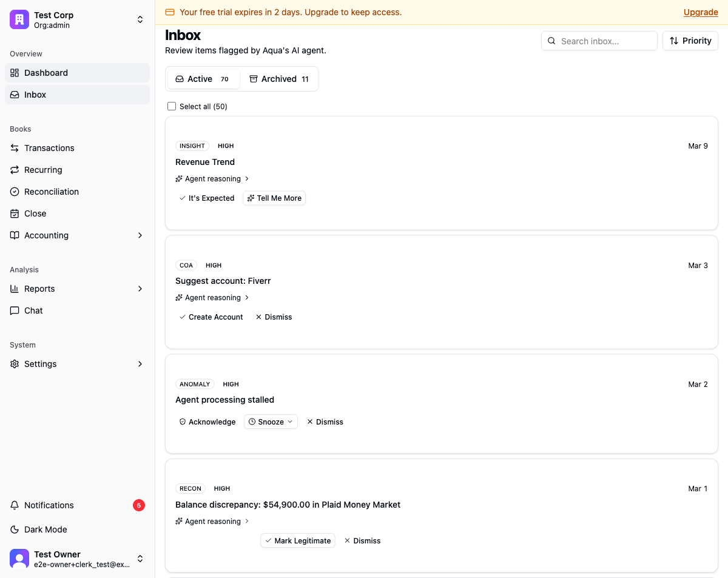This screenshot has width=728, height=578.
Task: Click Mark Legitimate on balance discrepancy
Action: pos(298,540)
